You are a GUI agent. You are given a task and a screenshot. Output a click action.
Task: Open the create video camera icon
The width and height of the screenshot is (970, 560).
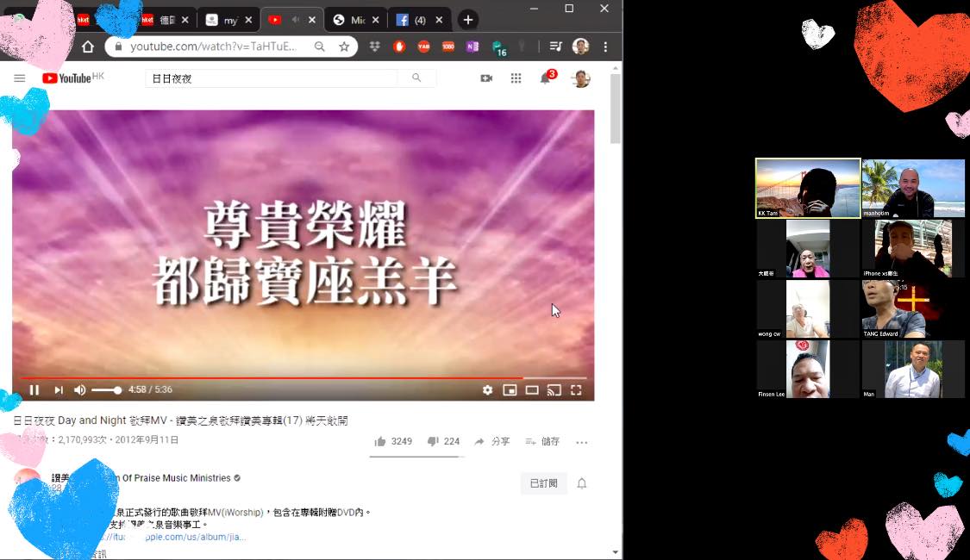point(486,78)
